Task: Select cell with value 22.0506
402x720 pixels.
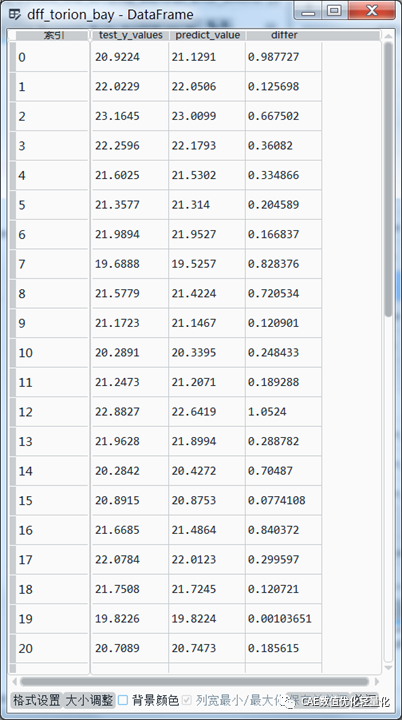Action: point(207,86)
